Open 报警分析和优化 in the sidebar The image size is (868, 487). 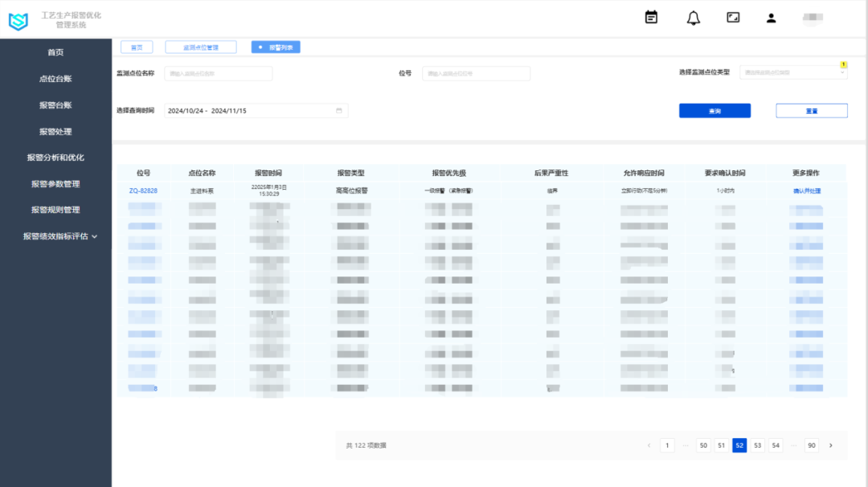point(55,158)
